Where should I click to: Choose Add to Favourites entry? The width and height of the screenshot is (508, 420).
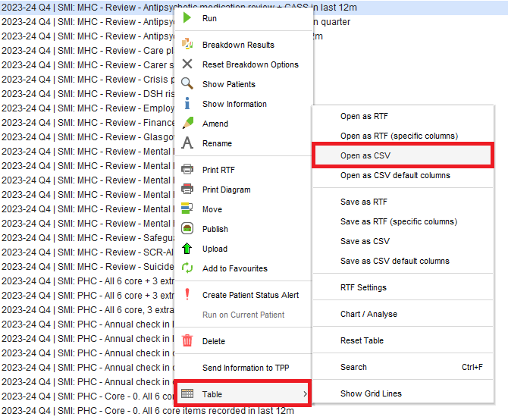click(244, 268)
